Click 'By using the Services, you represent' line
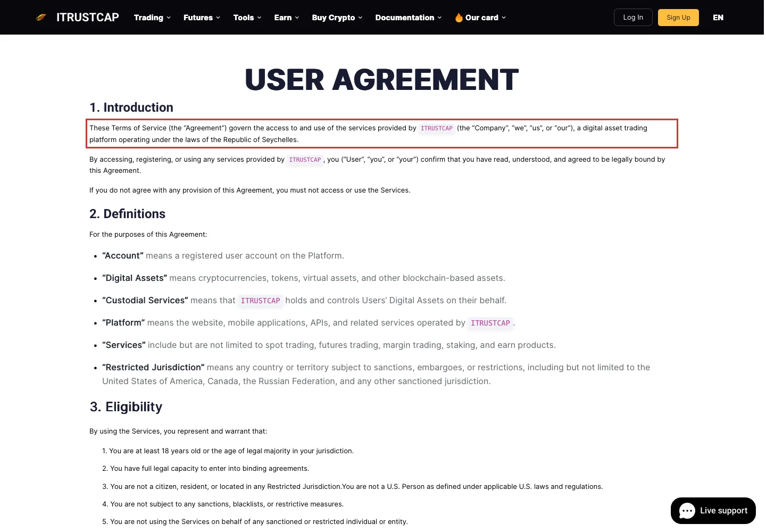Screen dimensions: 766x532 tap(178, 431)
